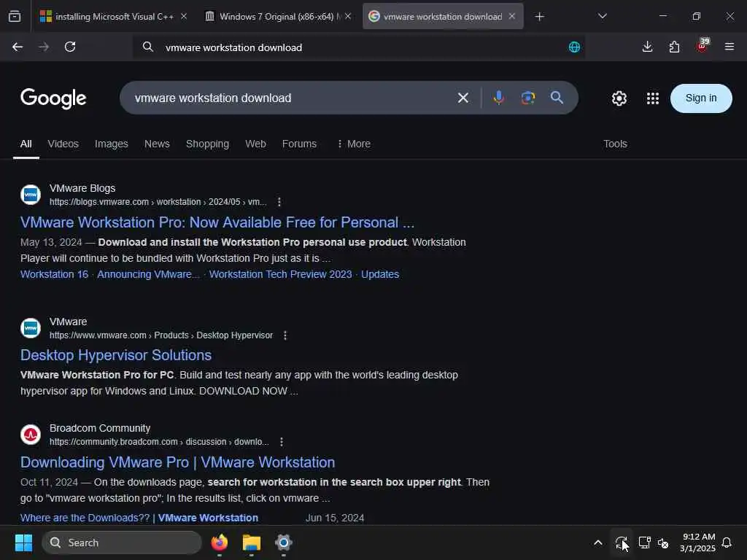Viewport: 747px width, 560px height.
Task: Click the taskbar Search box
Action: pyautogui.click(x=122, y=542)
